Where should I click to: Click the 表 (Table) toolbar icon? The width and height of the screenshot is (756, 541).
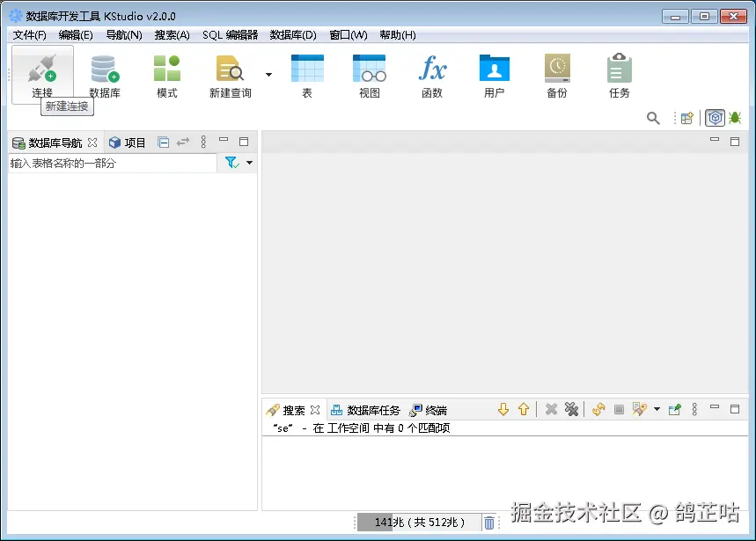pyautogui.click(x=306, y=75)
